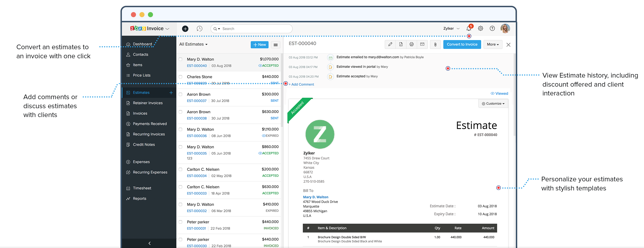Open Recurring Expenses in sidebar

(x=150, y=173)
